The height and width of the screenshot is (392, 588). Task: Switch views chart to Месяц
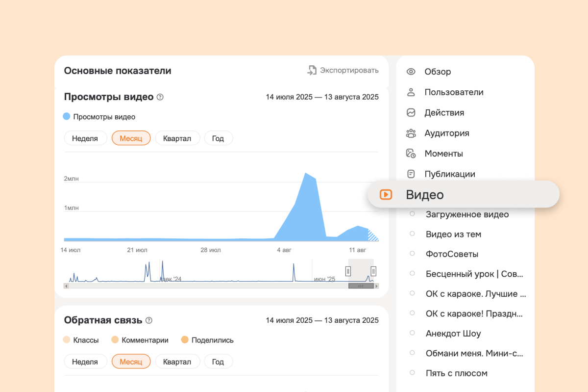pos(131,138)
